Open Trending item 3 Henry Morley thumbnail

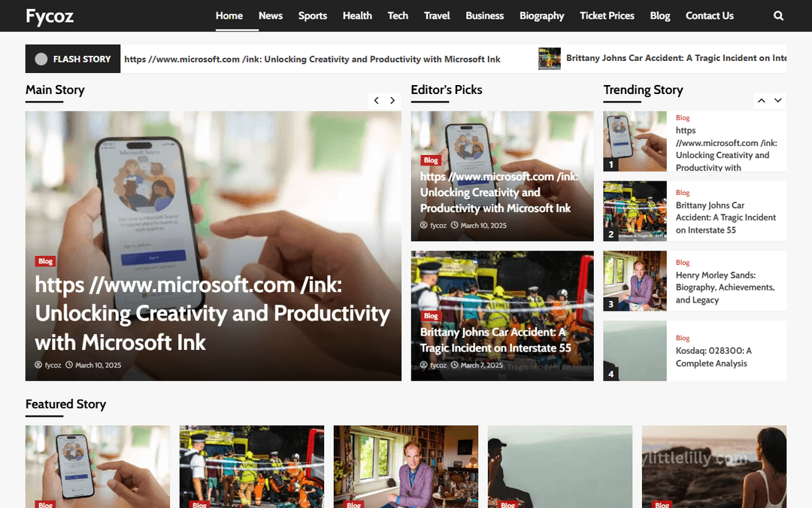click(635, 281)
